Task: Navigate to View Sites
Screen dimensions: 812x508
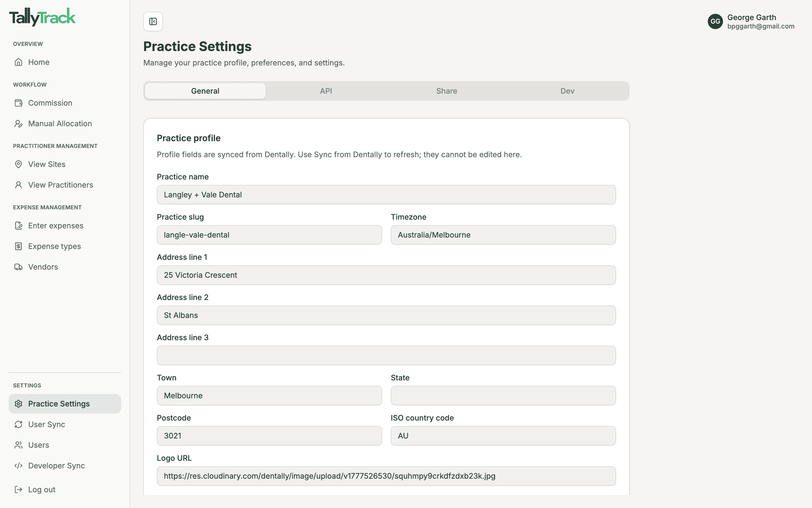Action: click(65, 164)
